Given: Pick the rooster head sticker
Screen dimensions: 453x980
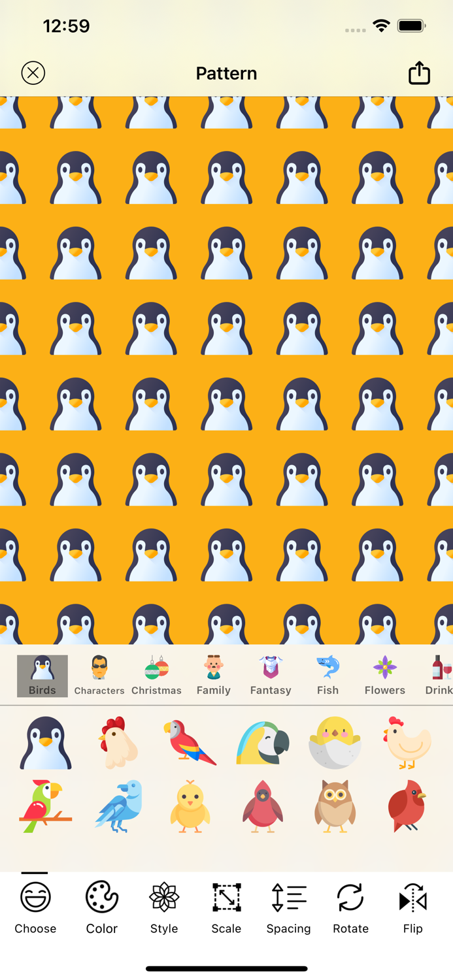Looking at the screenshot, I should (x=118, y=743).
